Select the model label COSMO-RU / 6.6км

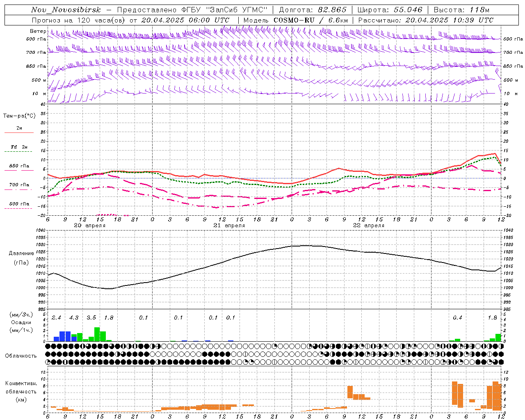tap(310, 20)
